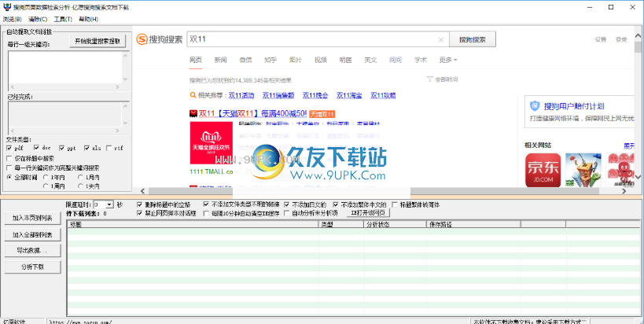Viewport: 644px width, 324px height.
Task: Click the Sogou search logo icon
Action: [142, 40]
